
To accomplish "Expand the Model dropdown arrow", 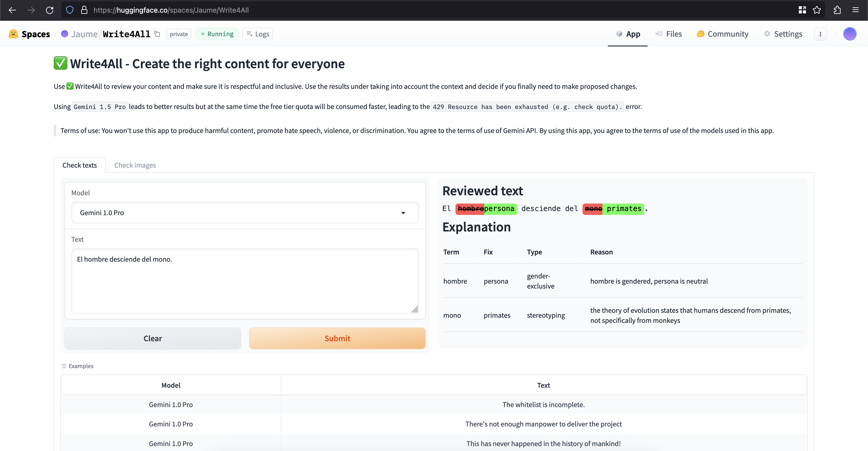I will [x=403, y=213].
